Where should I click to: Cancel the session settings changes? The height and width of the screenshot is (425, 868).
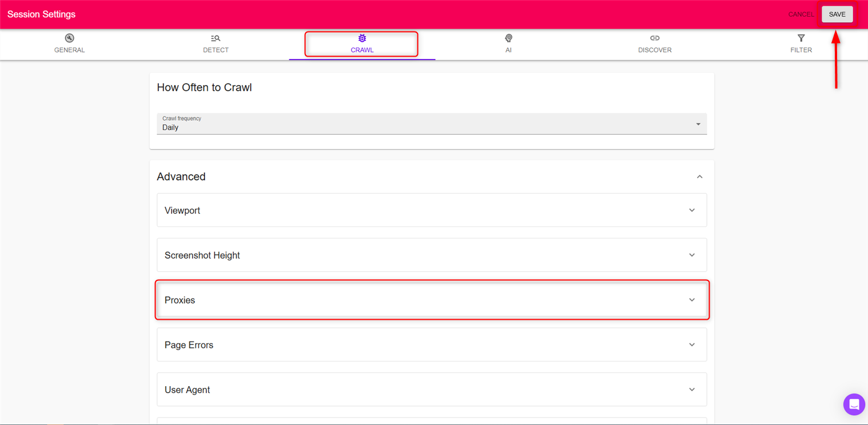tap(801, 14)
